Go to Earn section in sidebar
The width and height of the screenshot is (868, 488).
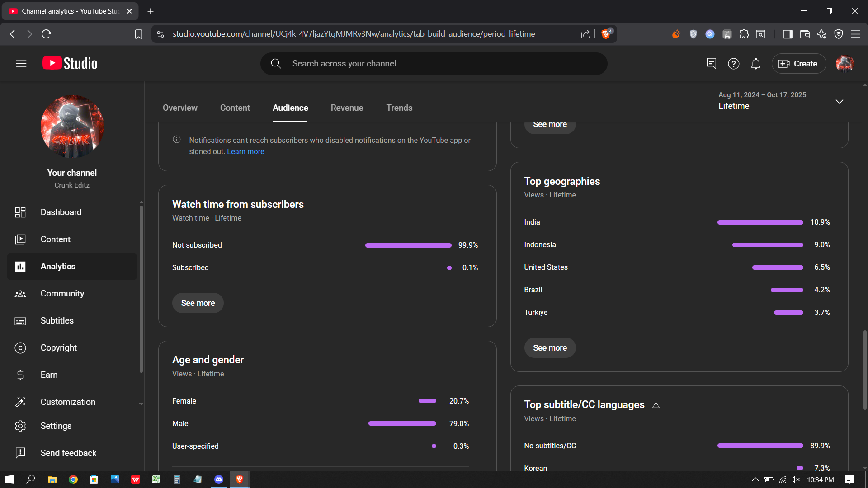(x=49, y=375)
